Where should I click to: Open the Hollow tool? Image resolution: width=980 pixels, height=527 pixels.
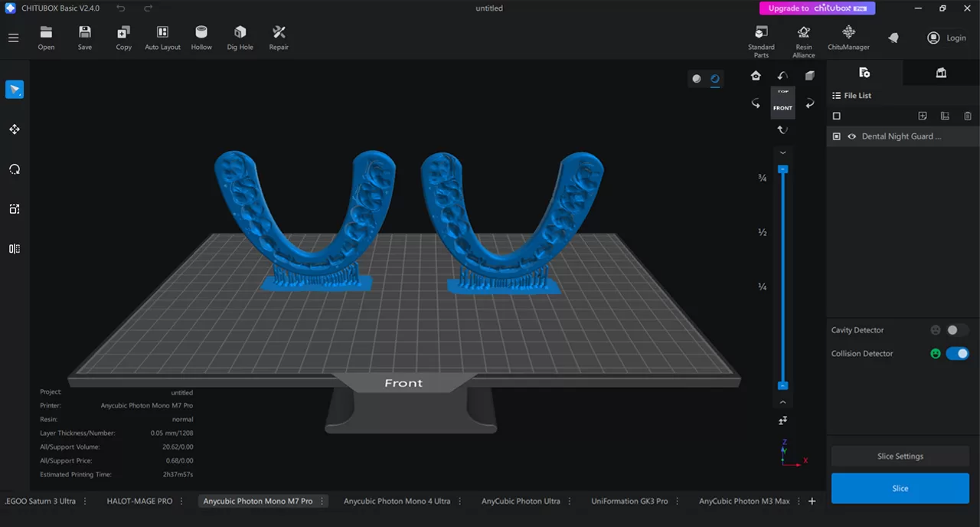201,38
